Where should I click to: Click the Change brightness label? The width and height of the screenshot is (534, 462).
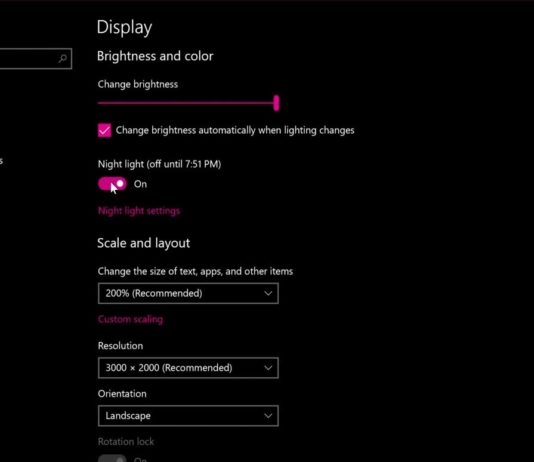click(x=138, y=84)
